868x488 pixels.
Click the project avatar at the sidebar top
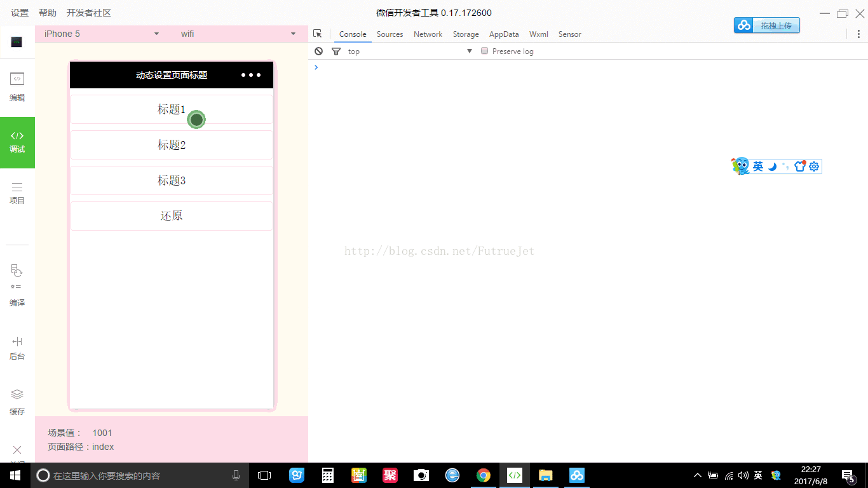17,43
